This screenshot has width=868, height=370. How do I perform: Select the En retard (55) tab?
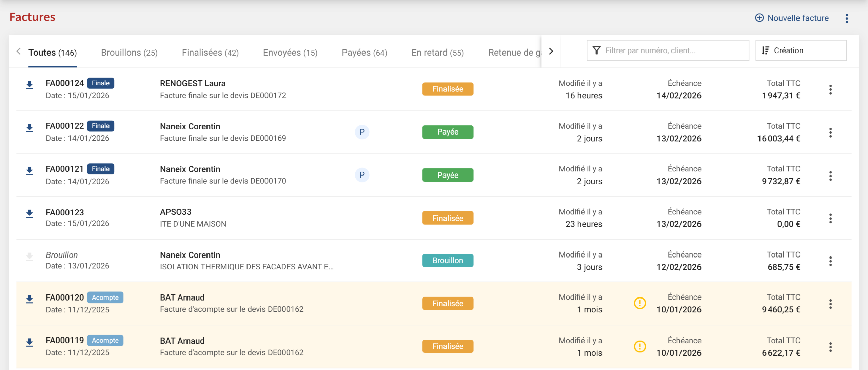click(x=437, y=53)
